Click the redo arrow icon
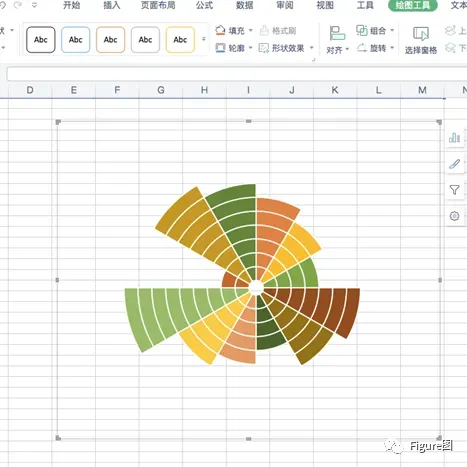This screenshot has height=467, width=467. 18,5
